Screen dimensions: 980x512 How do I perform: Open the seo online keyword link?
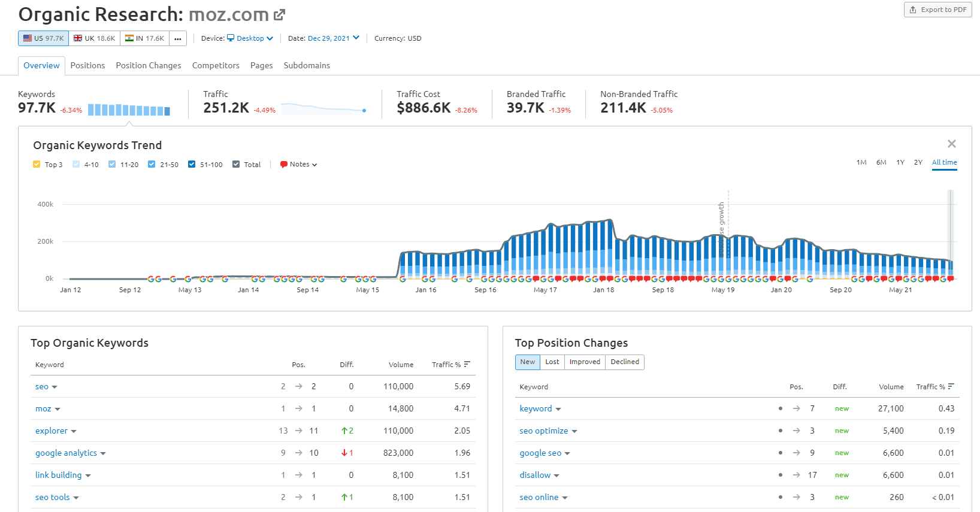[539, 497]
